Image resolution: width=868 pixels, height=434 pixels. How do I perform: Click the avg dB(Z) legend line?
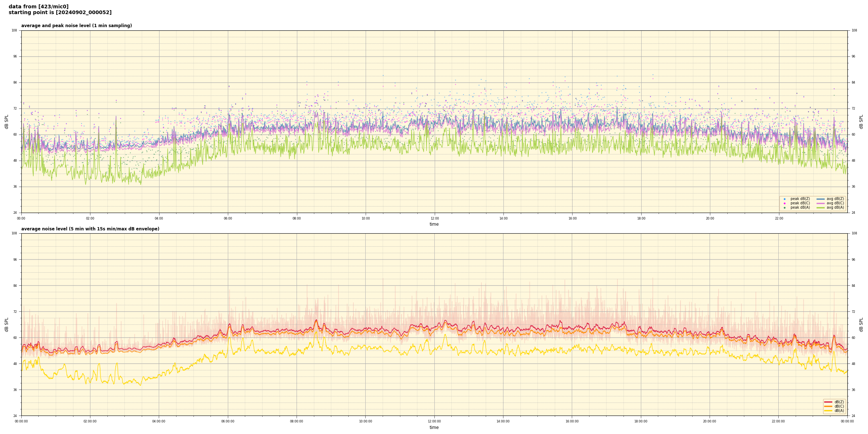point(820,199)
